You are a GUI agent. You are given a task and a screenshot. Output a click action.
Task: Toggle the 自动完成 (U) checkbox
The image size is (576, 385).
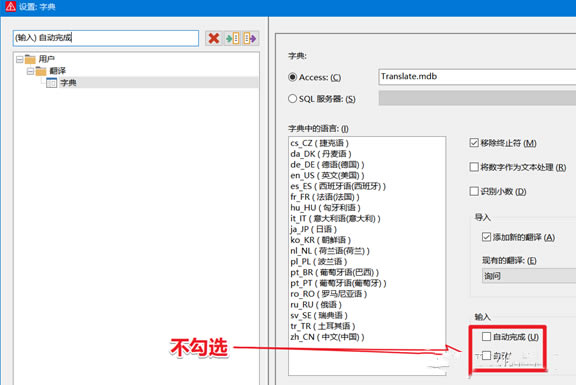coord(486,337)
